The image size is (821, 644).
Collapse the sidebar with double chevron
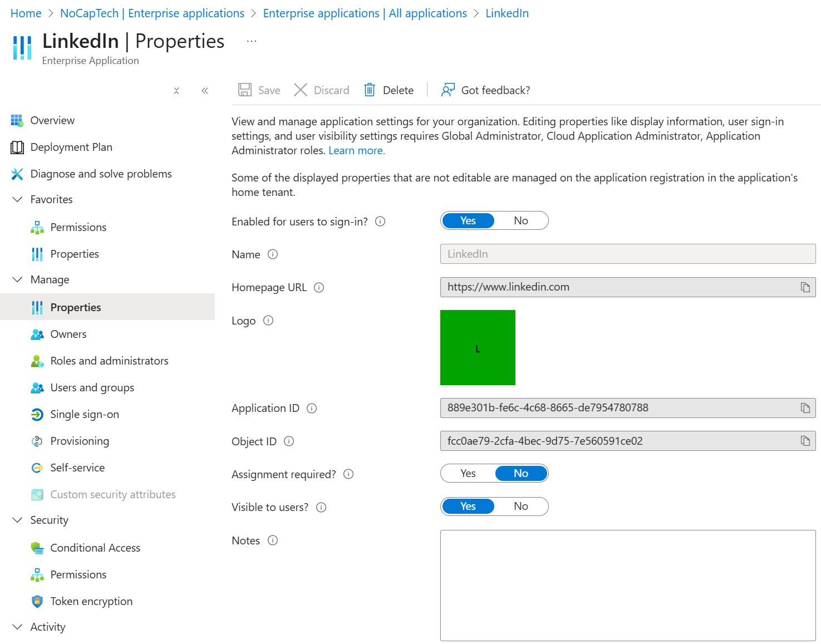[x=205, y=91]
